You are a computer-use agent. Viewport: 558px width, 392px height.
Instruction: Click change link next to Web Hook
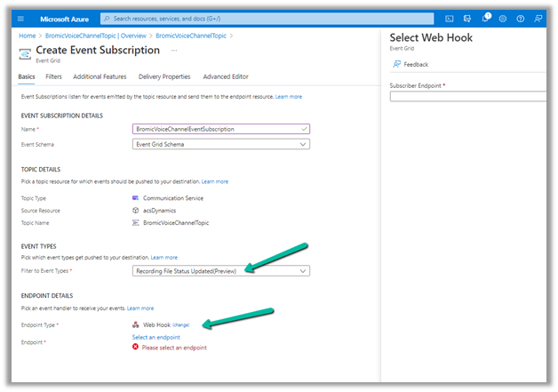180,325
